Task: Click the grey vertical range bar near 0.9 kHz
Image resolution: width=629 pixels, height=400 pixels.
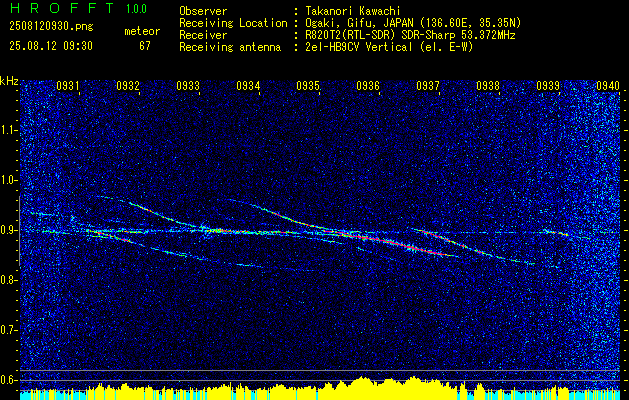Action: (19, 231)
